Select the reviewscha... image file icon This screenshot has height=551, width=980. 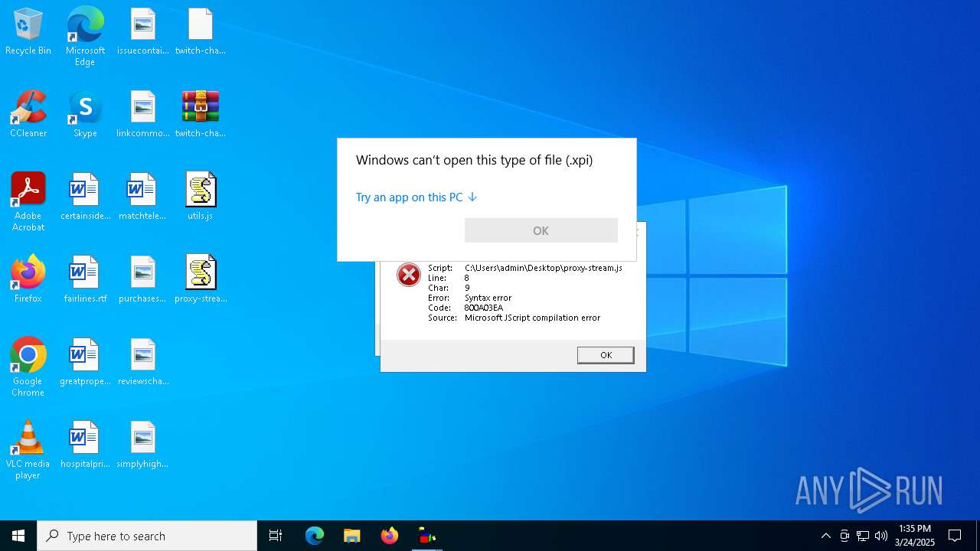click(143, 363)
